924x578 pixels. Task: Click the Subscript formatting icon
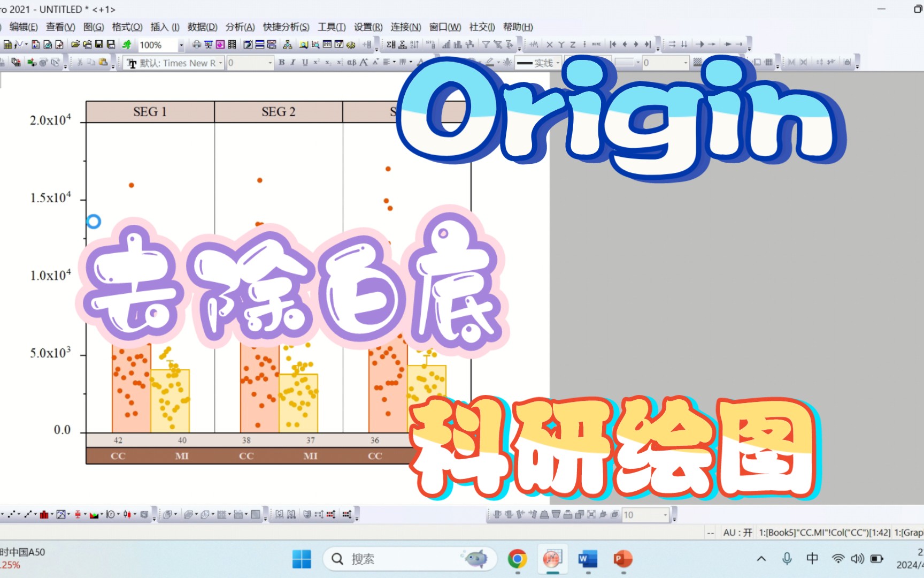point(327,63)
